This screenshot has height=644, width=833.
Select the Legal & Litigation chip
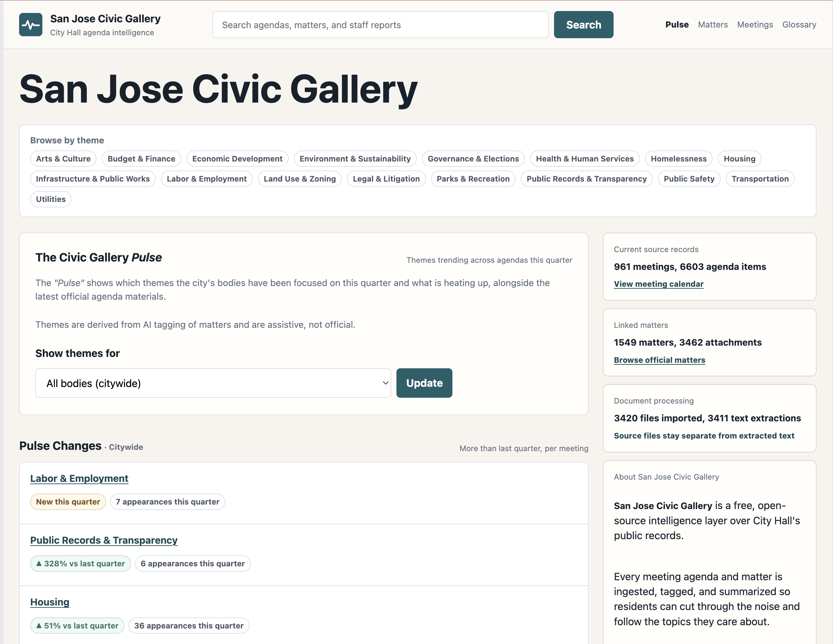click(386, 179)
